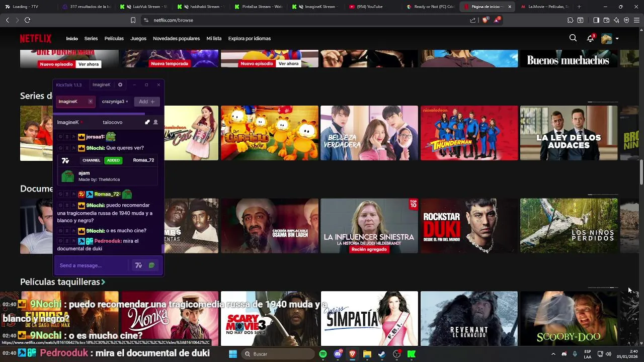Switch to Loading - 7TV tab
The image size is (644, 362).
tap(29, 7)
